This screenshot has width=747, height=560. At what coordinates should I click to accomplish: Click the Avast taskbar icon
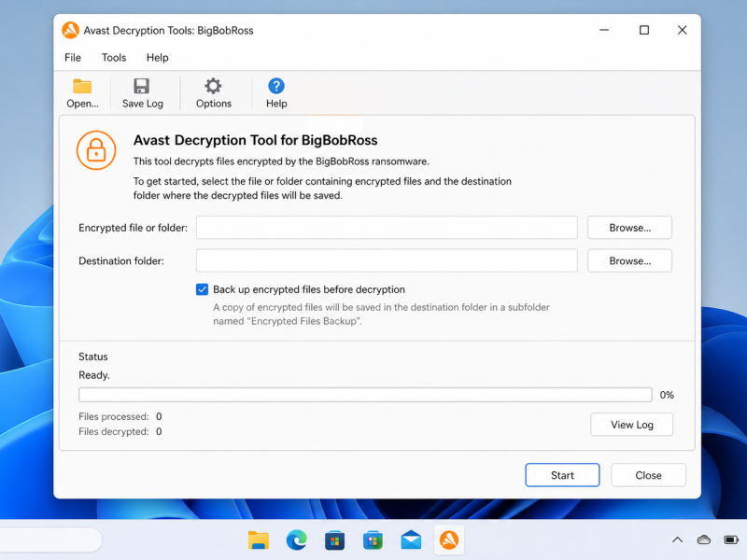[x=449, y=540]
